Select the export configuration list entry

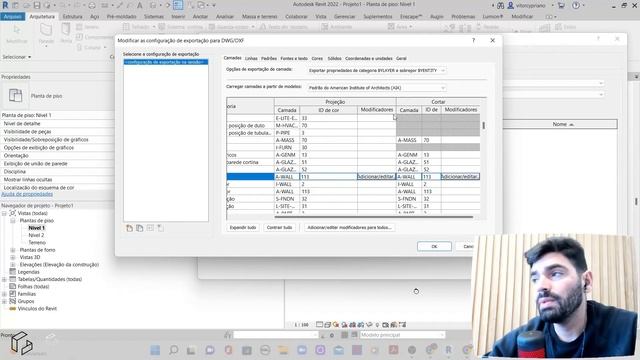pyautogui.click(x=166, y=62)
